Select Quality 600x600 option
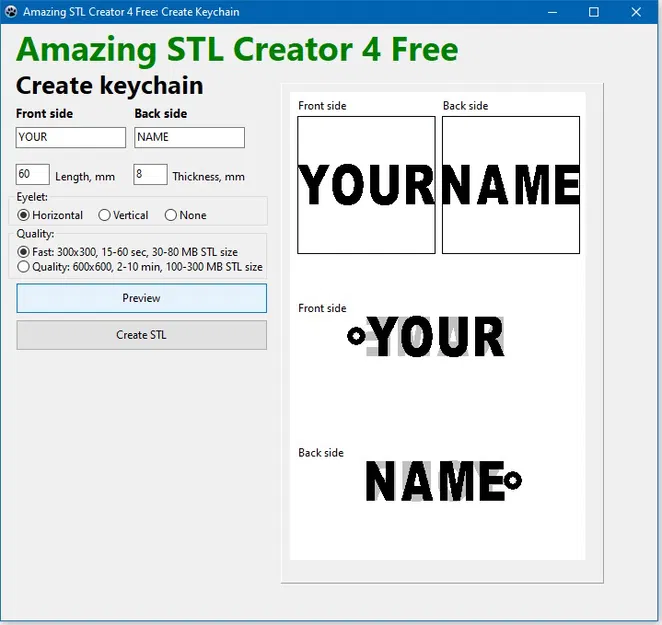This screenshot has width=662, height=625. pos(140,267)
